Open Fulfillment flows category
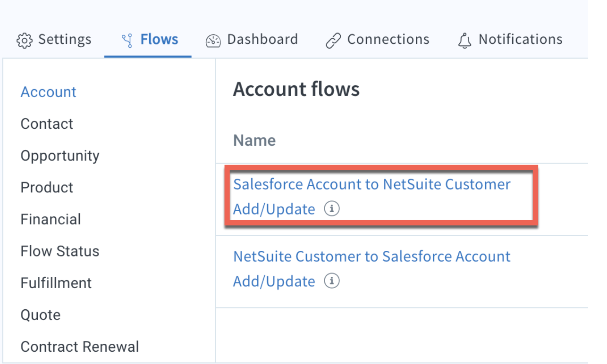Viewport: 607px width, 364px height. pyautogui.click(x=56, y=283)
